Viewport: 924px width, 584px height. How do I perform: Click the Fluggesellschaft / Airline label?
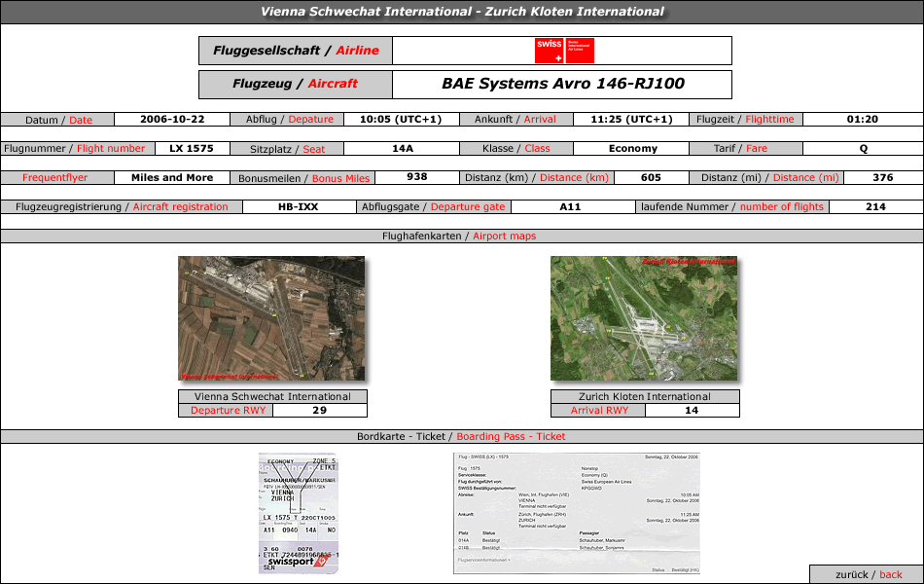click(x=296, y=51)
